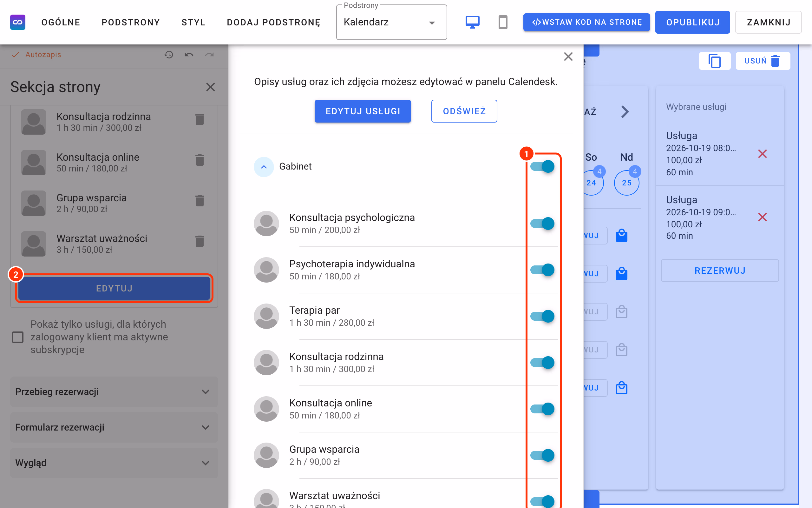Toggle Warsztat uważności switch in dialog
Viewport: 812px width, 508px height.
(x=542, y=501)
